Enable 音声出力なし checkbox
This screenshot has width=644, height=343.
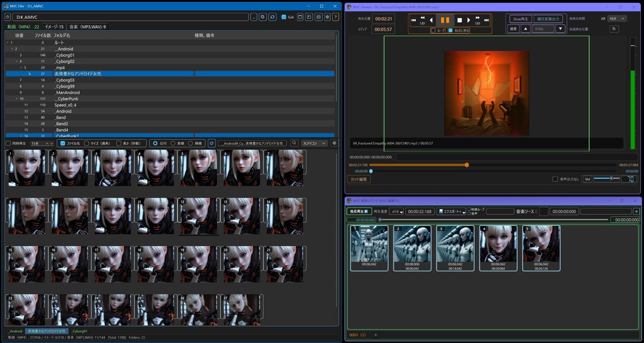tap(555, 179)
